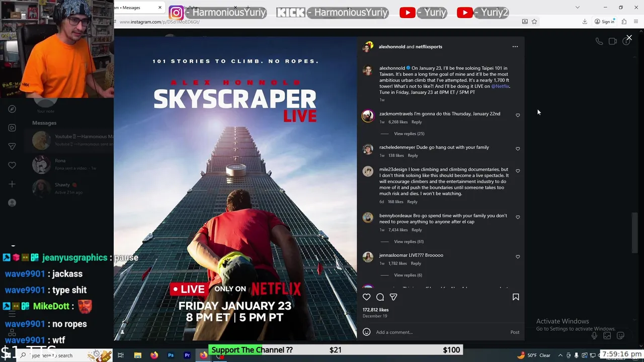Start audio call phone icon
This screenshot has width=644, height=362.
(599, 42)
